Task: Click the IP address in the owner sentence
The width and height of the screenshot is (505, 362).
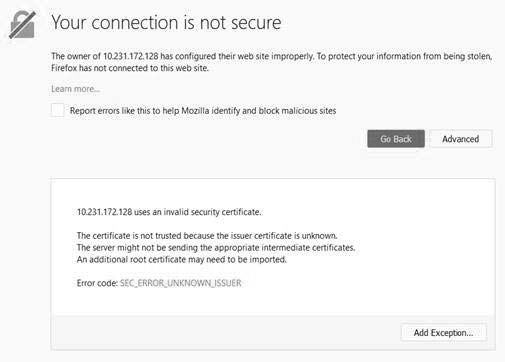Action: coord(131,56)
